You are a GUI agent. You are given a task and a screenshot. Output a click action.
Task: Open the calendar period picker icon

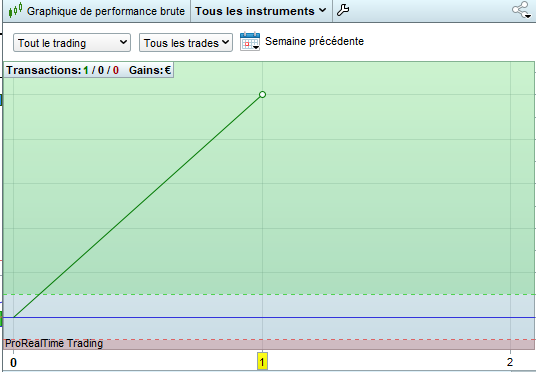250,41
